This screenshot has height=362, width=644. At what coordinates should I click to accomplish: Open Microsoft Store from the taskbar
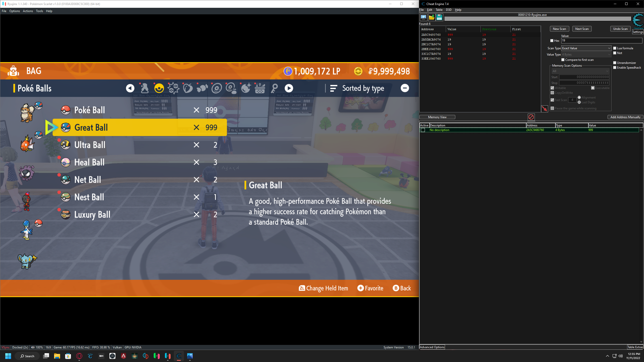coord(68,356)
